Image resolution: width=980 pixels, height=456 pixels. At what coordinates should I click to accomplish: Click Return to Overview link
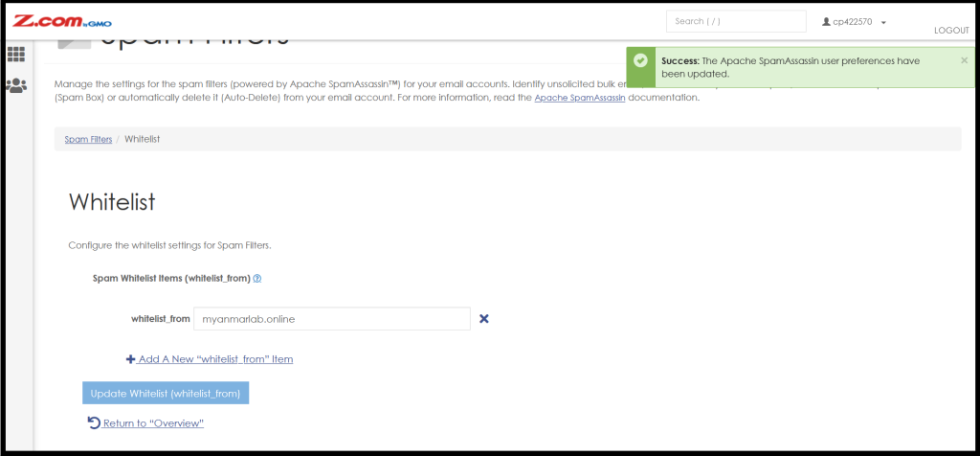coord(153,423)
